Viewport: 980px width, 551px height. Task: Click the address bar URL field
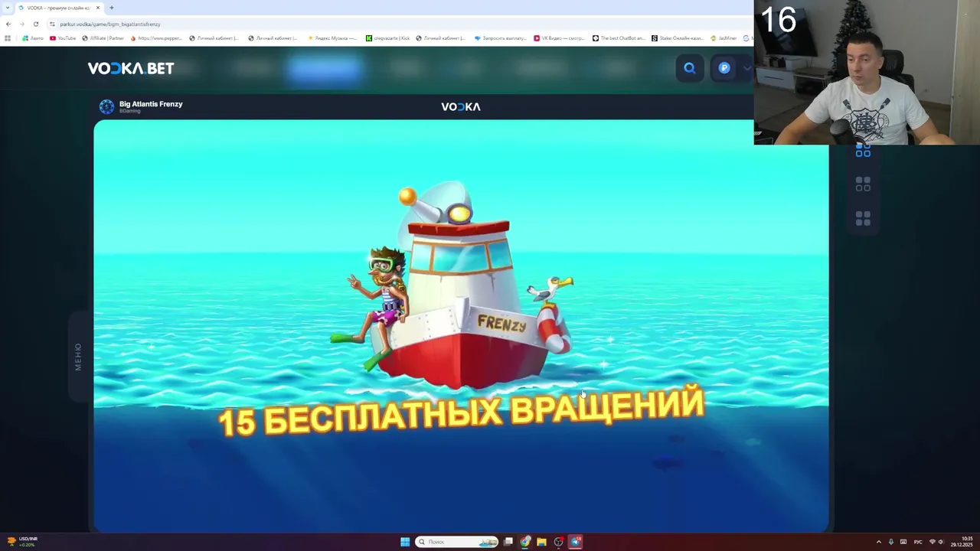click(398, 24)
